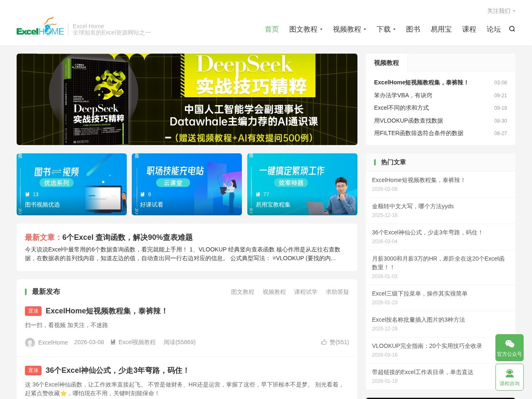Click the WeChat 官方公众号 icon
Screen dimensions: 532x399
(x=510, y=347)
